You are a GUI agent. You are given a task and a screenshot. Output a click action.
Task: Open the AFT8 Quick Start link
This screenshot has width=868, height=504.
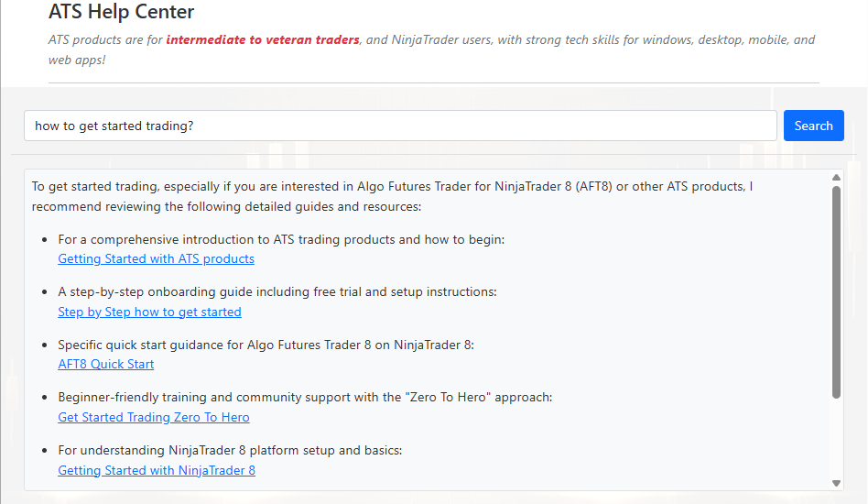pyautogui.click(x=105, y=364)
